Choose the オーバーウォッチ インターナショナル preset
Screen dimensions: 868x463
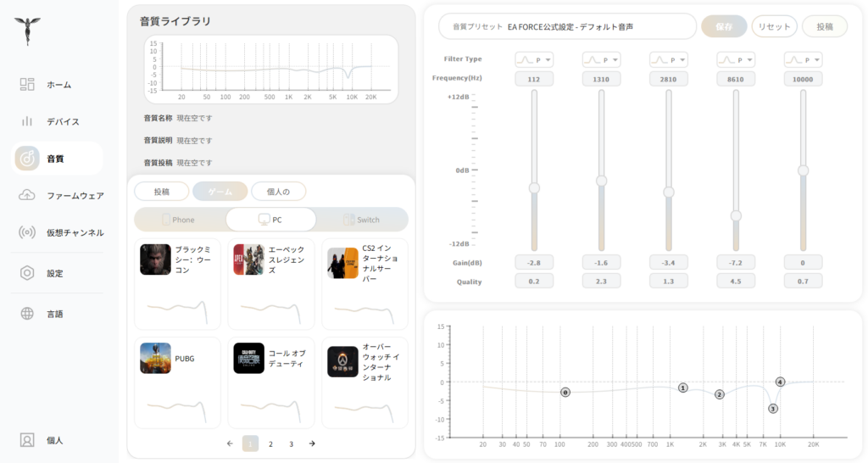pos(364,382)
